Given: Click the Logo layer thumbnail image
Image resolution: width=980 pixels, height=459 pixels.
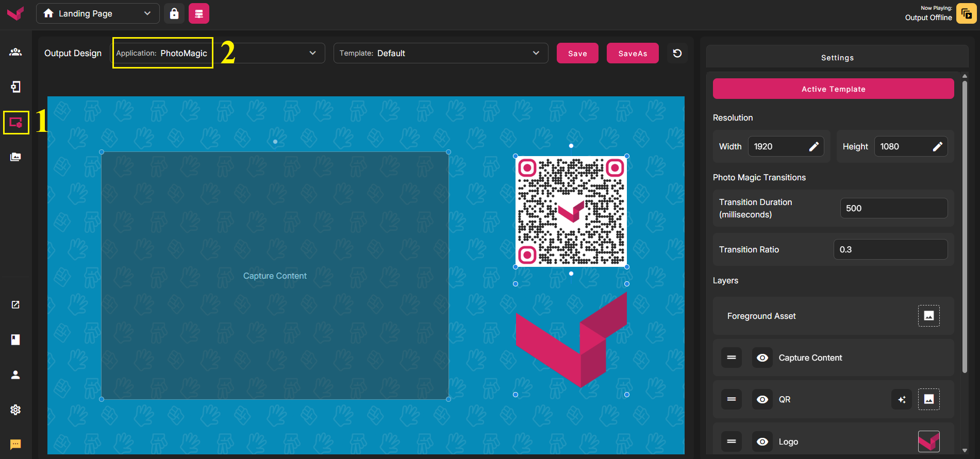Looking at the screenshot, I should click(929, 441).
